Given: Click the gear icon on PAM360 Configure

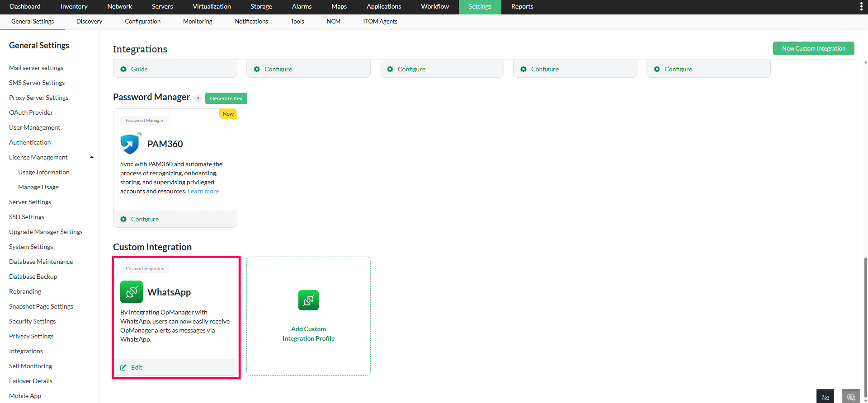Looking at the screenshot, I should tap(123, 219).
